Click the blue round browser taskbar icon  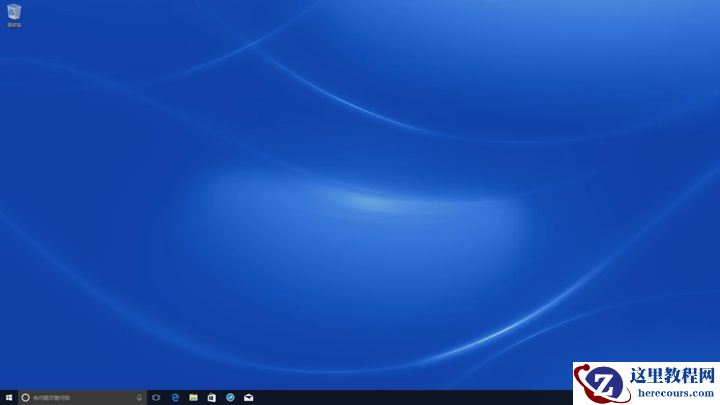pos(230,398)
